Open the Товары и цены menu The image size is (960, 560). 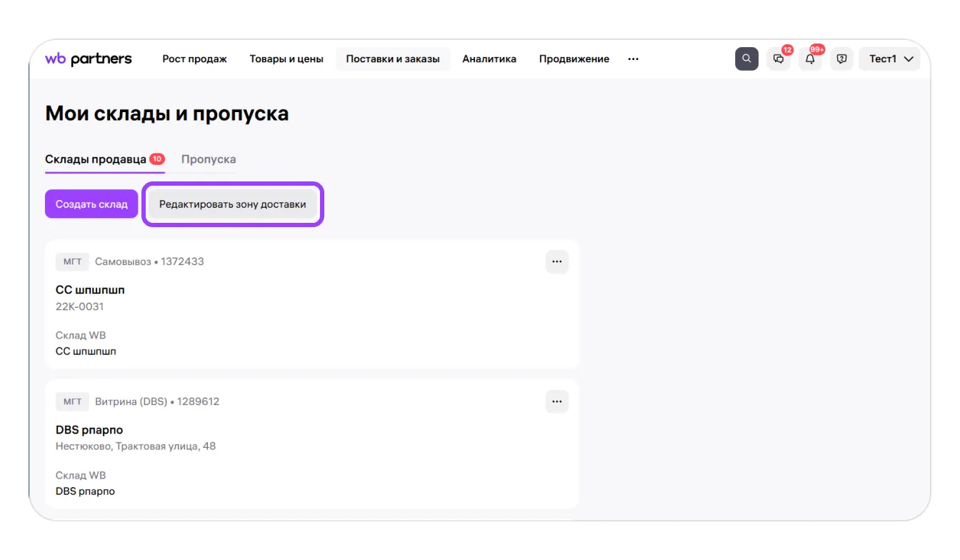coord(286,59)
